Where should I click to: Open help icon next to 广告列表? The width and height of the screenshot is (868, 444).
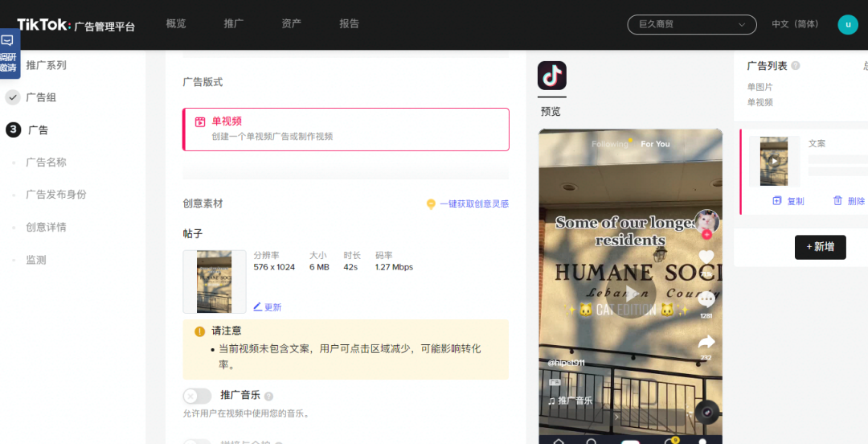(796, 66)
